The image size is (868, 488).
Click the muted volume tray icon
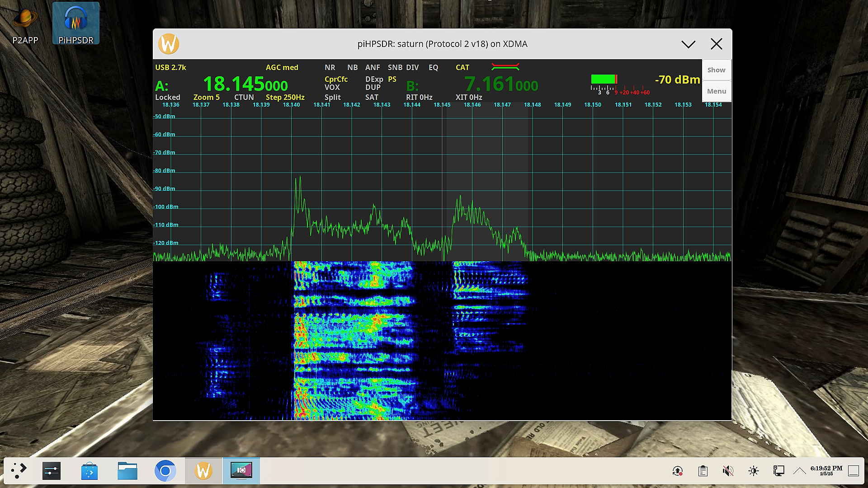click(x=728, y=471)
